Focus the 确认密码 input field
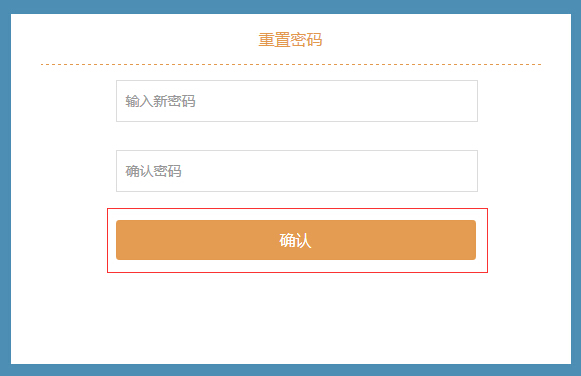This screenshot has height=376, width=581. [297, 171]
